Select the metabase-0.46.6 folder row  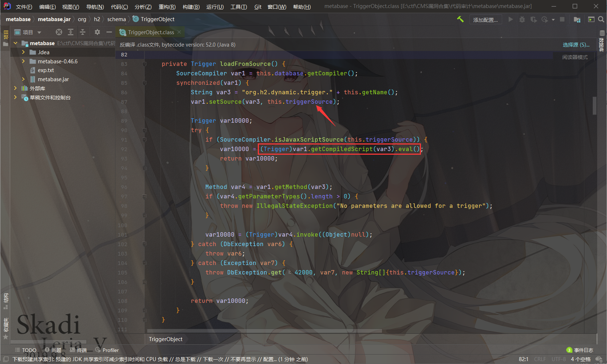click(x=58, y=61)
